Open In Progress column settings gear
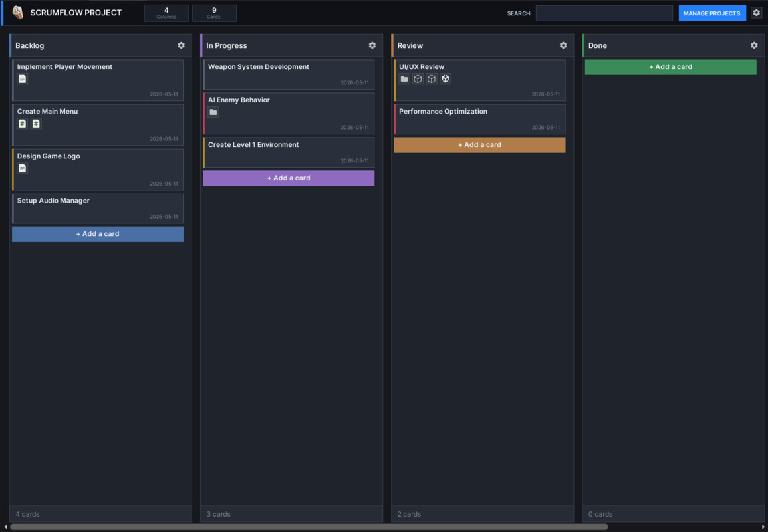This screenshot has height=532, width=768. click(x=372, y=45)
